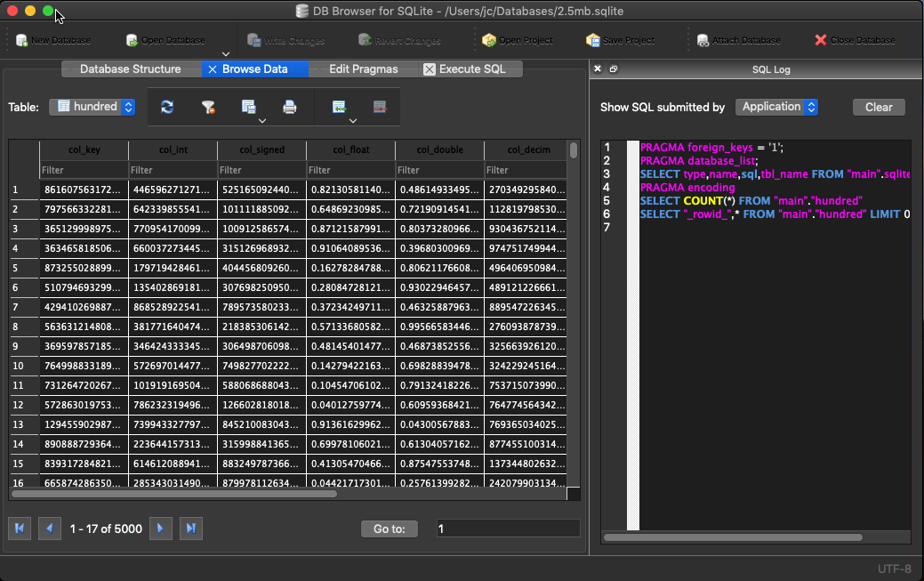
Task: Click the Filter field under col_double
Action: coord(439,170)
